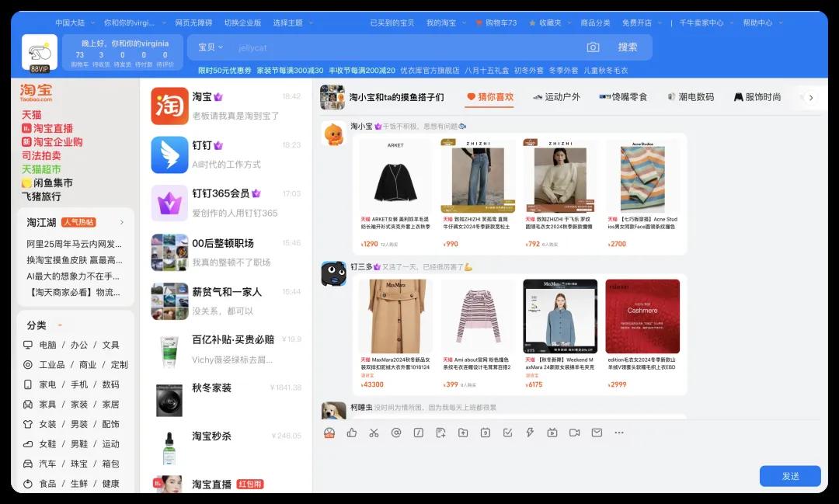
Task: Click the camera image-search icon in search bar
Action: (593, 47)
